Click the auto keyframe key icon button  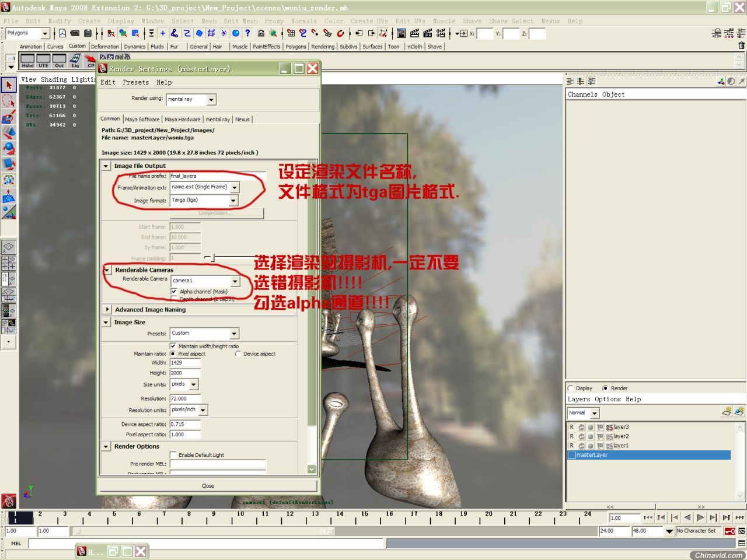[729, 531]
